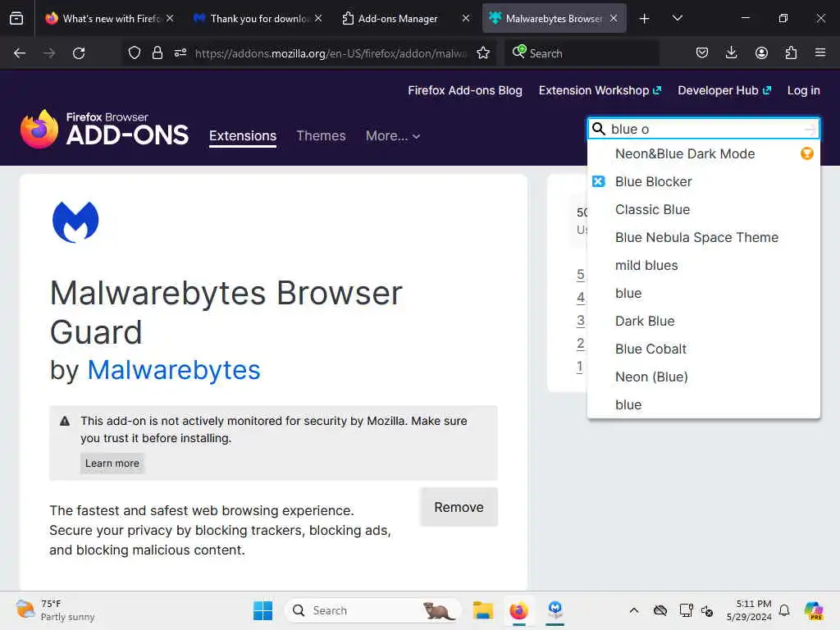Open File Explorer from taskbar

coord(482,610)
